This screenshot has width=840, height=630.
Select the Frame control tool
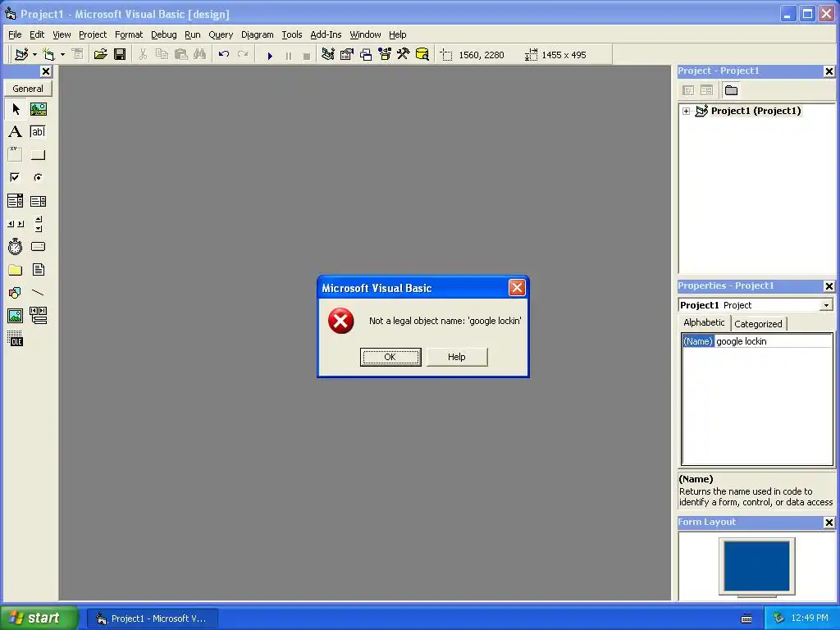tap(16, 155)
